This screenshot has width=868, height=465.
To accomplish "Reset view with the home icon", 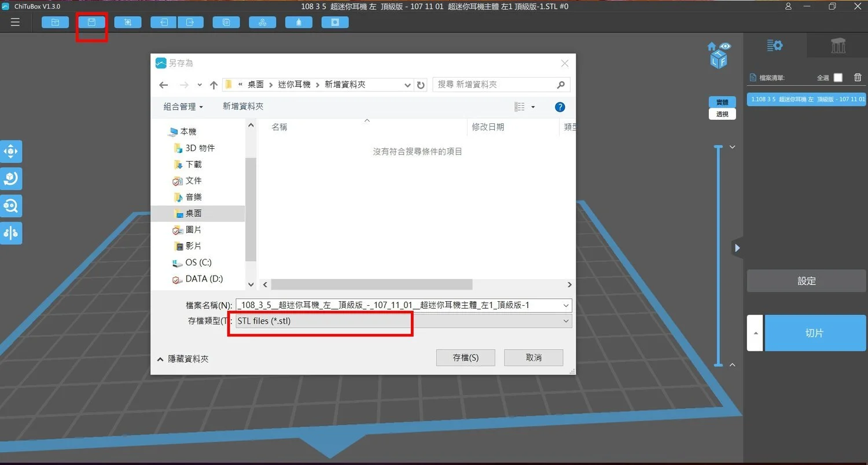I will [x=712, y=46].
